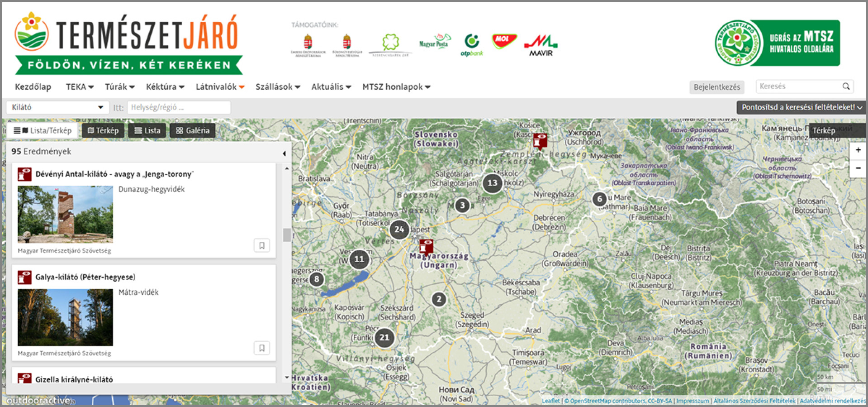Image resolution: width=868 pixels, height=407 pixels.
Task: Switch to the Térkép view
Action: [103, 130]
